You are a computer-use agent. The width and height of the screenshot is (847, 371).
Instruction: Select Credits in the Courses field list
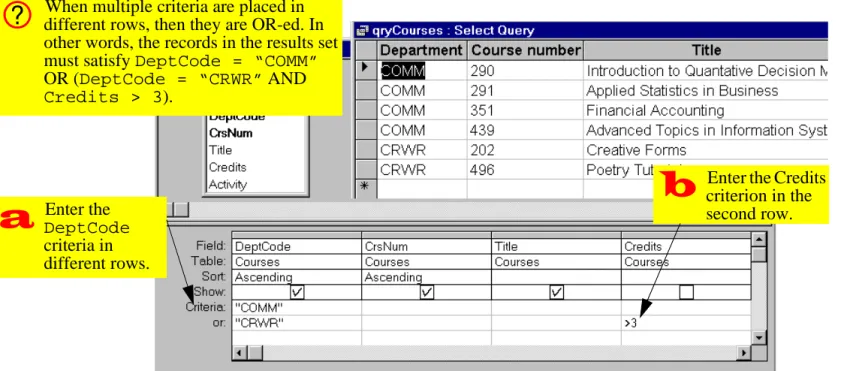(227, 167)
